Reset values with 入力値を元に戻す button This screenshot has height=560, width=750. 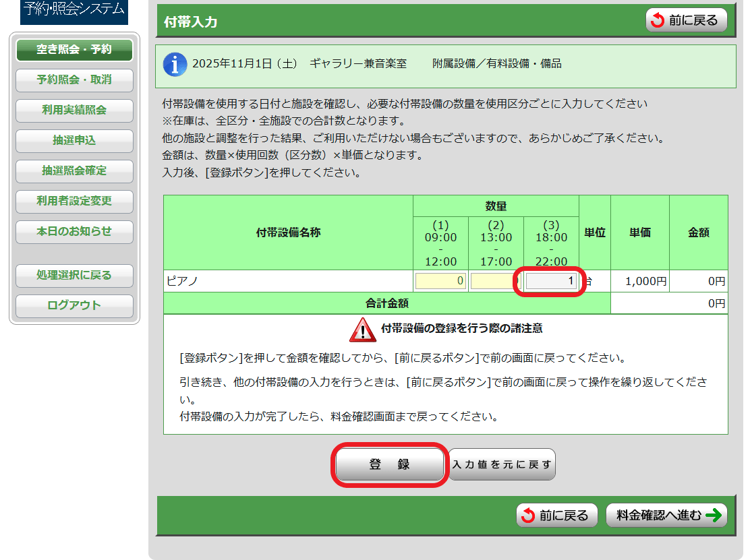point(502,464)
